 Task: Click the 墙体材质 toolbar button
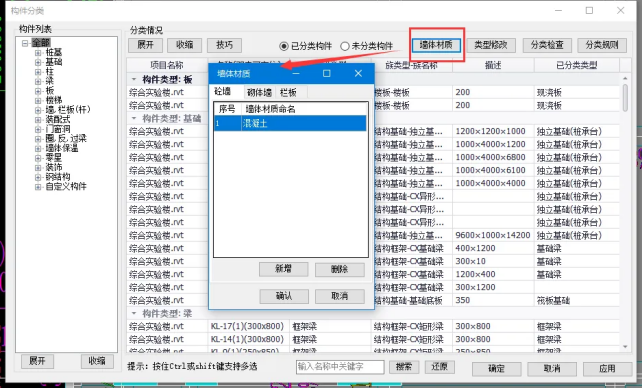[x=436, y=45]
